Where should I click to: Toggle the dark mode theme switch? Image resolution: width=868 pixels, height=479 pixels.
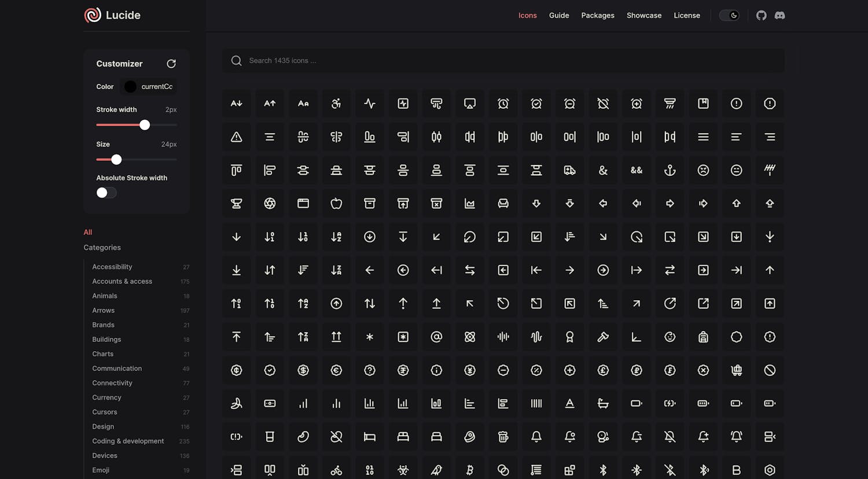coord(729,16)
